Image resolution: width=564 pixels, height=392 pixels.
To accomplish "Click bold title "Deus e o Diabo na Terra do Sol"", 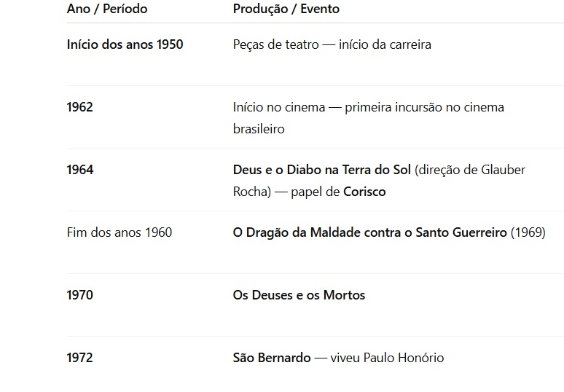I will 322,170.
